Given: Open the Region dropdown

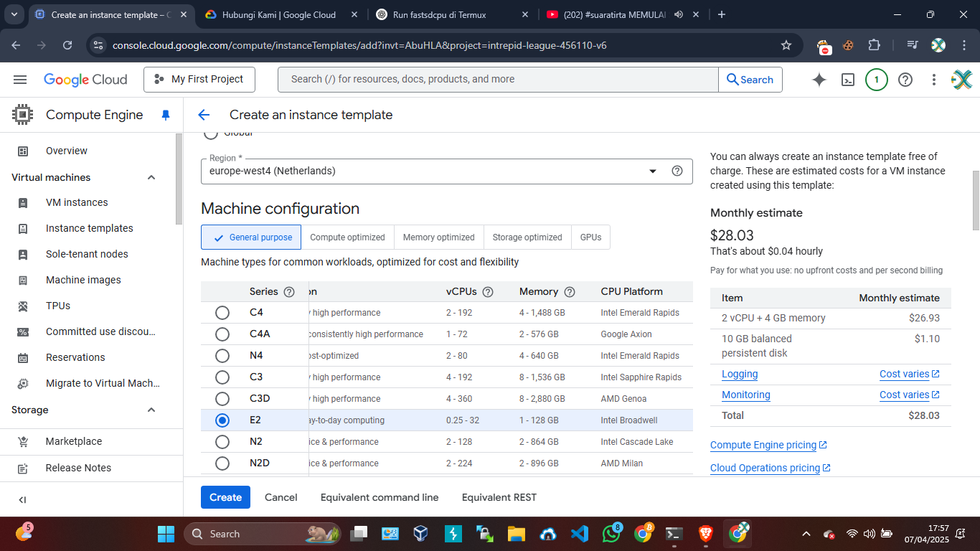Looking at the screenshot, I should tap(446, 171).
